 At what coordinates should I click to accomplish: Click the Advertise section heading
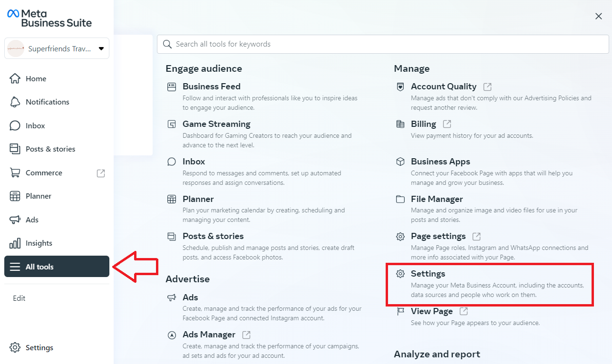pos(187,279)
